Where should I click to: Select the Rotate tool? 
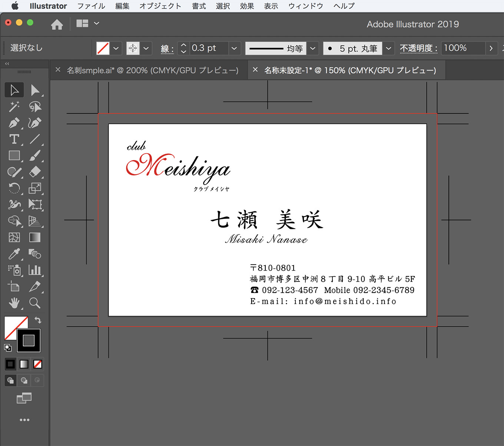click(14, 188)
